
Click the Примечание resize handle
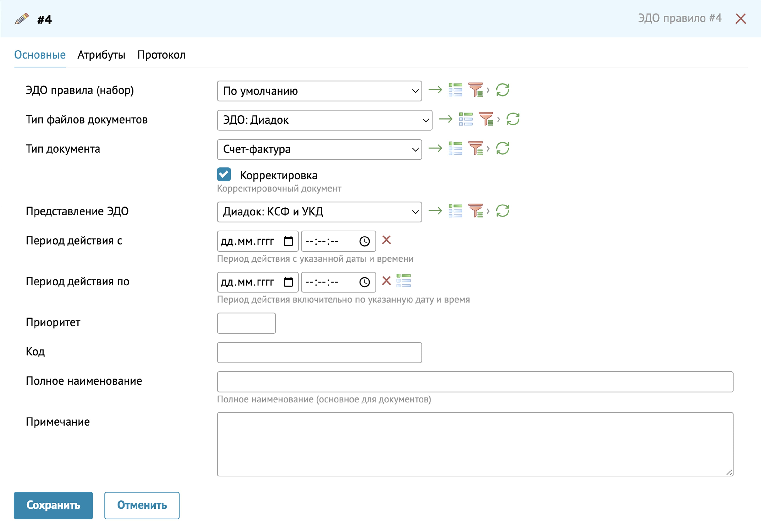click(729, 472)
